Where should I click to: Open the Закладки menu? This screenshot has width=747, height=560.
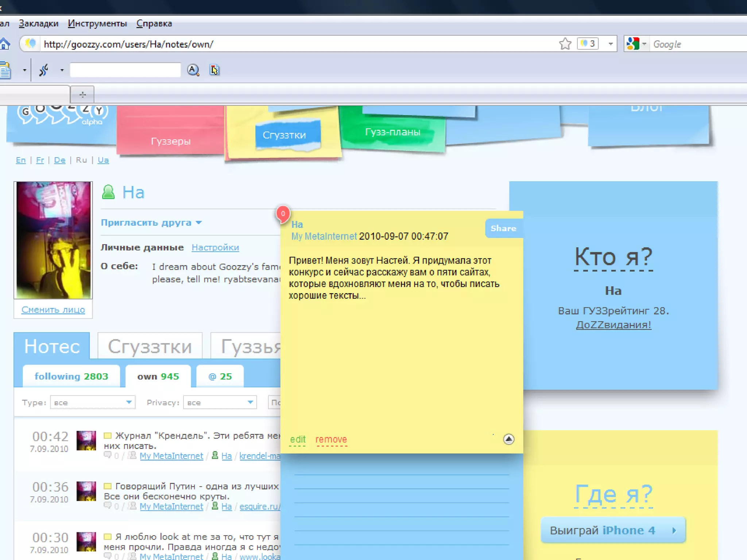coord(39,24)
